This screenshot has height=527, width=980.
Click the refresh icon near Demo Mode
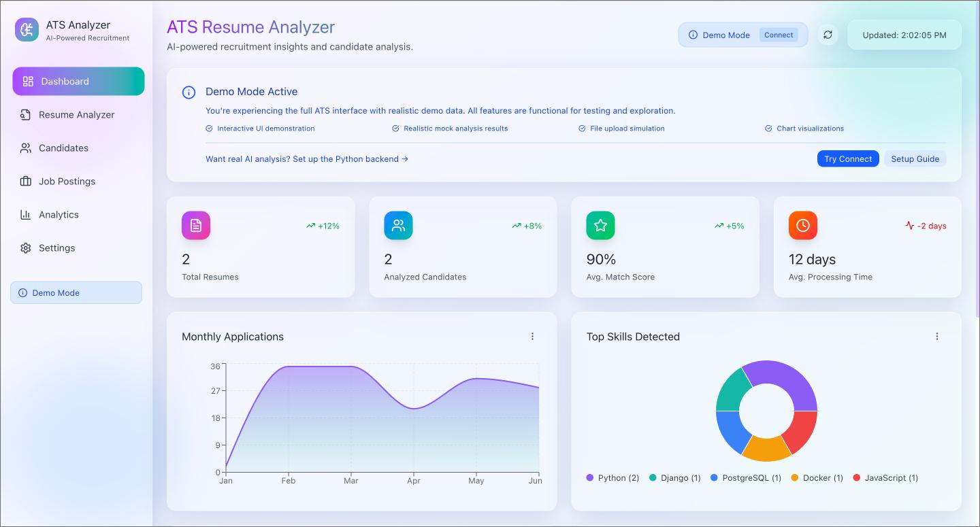click(x=828, y=34)
